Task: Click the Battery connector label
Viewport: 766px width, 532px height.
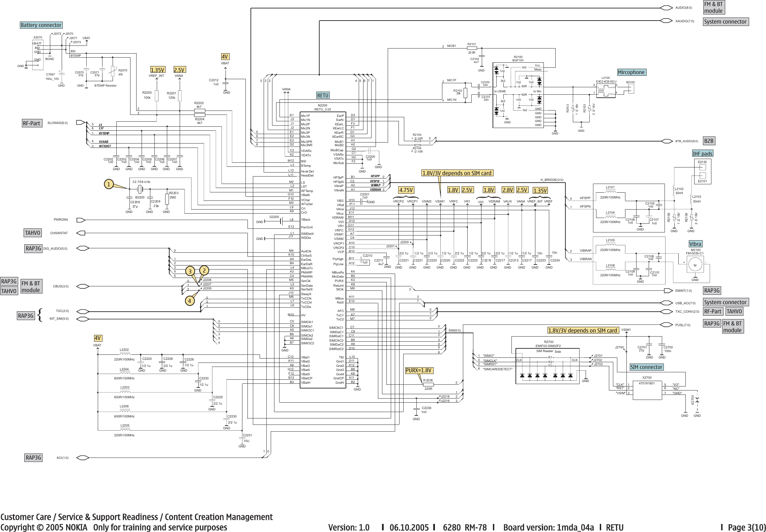Action: (40, 25)
